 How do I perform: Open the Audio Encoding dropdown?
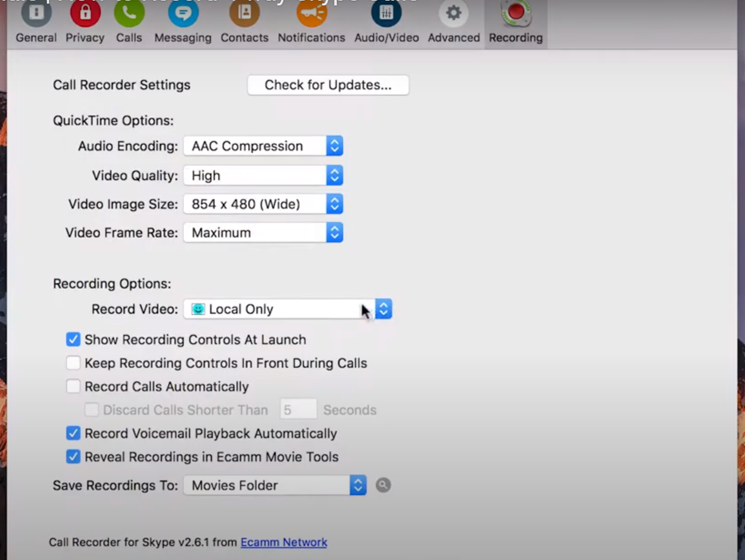coord(263,146)
